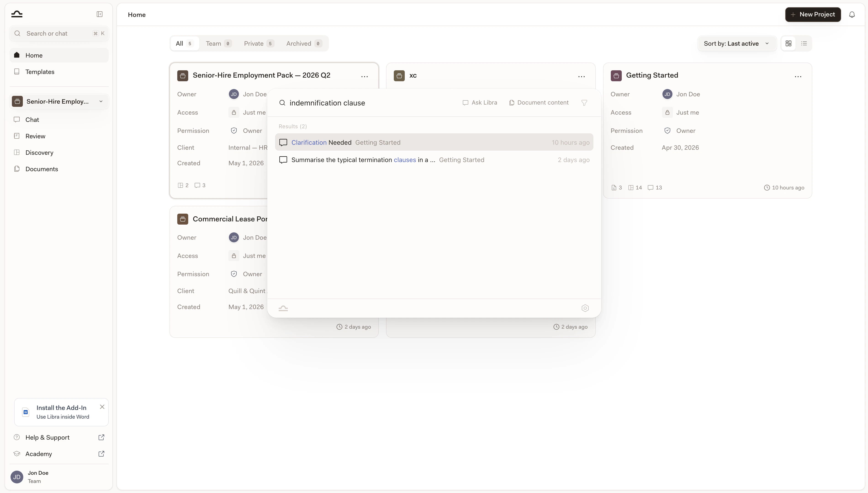Click 10 hours ago on Getting Started card
Screen dimensions: 868x493
coord(784,188)
